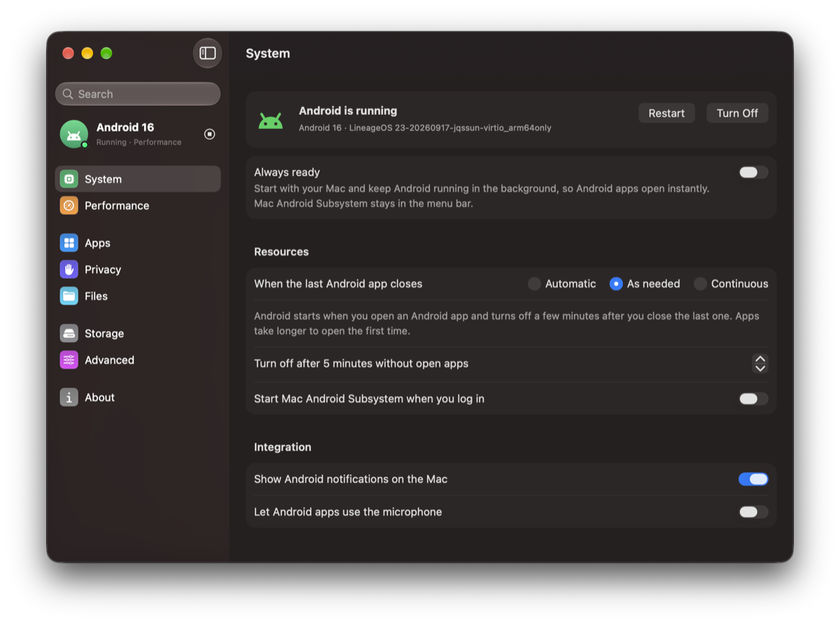Click the Turn Off button

tap(737, 113)
